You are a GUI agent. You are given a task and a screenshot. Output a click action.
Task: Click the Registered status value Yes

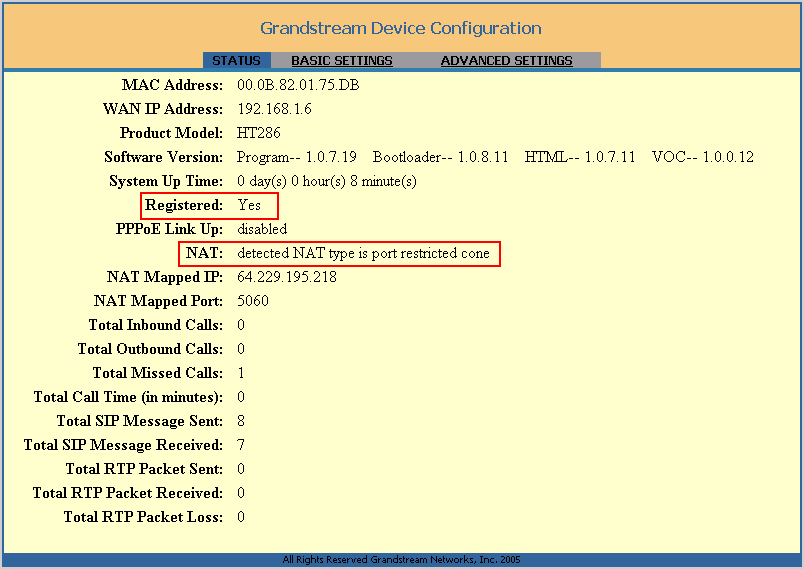tap(249, 205)
